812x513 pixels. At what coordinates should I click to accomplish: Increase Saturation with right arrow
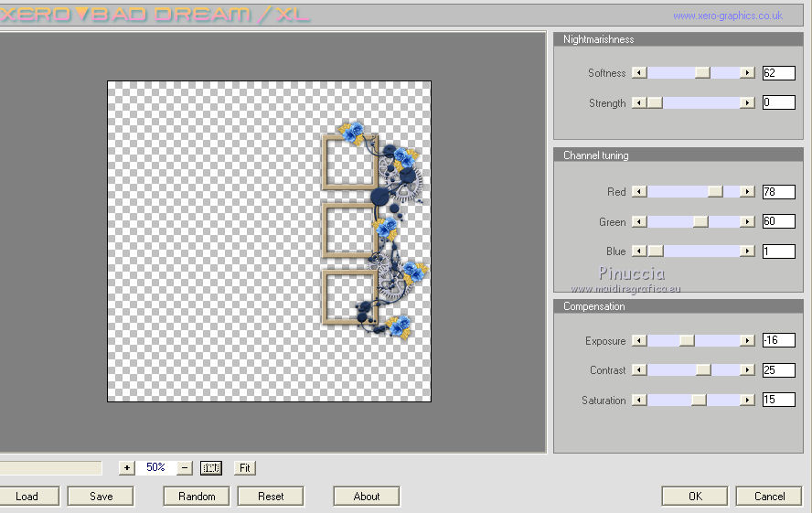pos(747,401)
